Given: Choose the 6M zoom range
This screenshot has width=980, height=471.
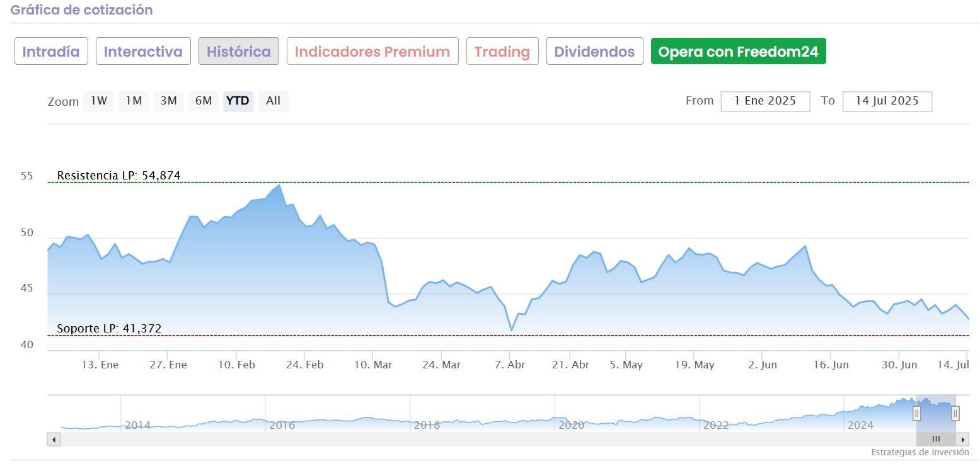Looking at the screenshot, I should click(203, 101).
